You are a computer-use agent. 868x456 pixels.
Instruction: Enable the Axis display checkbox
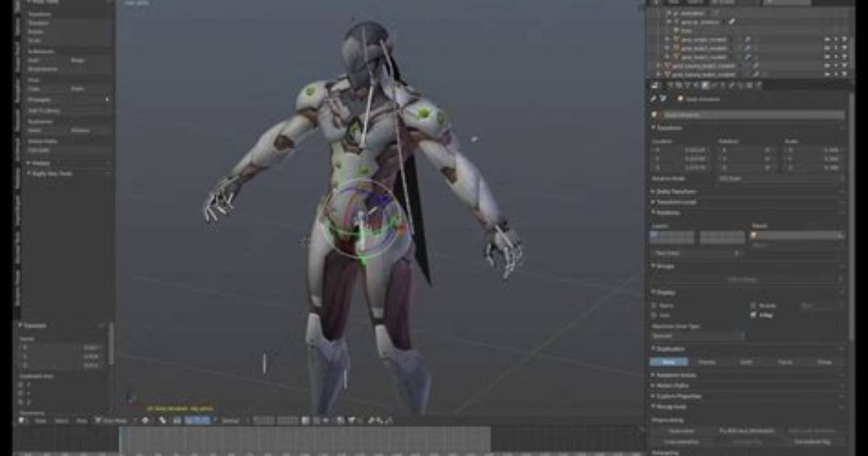[x=655, y=314]
